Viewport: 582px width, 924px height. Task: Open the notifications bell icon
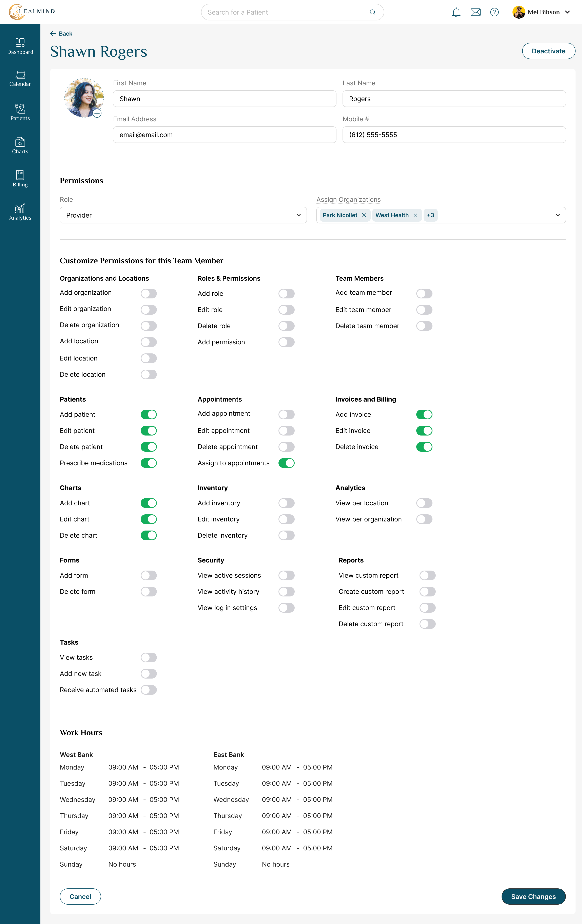(x=456, y=12)
